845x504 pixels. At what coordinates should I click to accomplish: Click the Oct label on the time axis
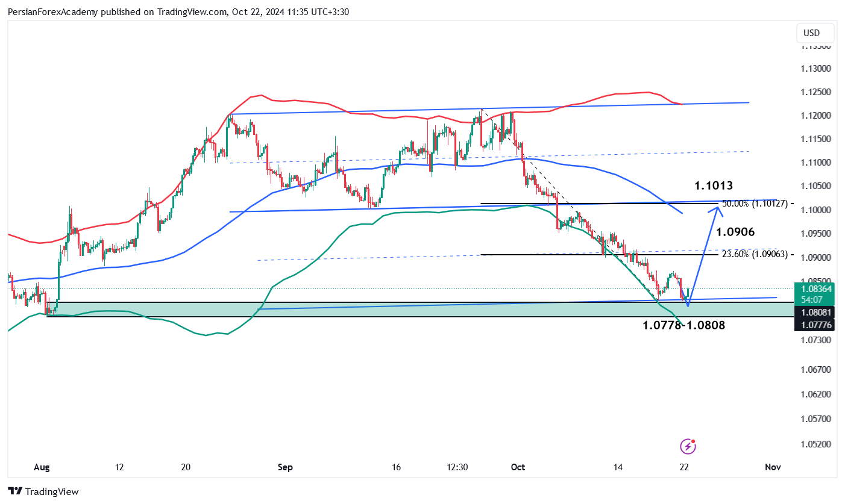pyautogui.click(x=517, y=467)
